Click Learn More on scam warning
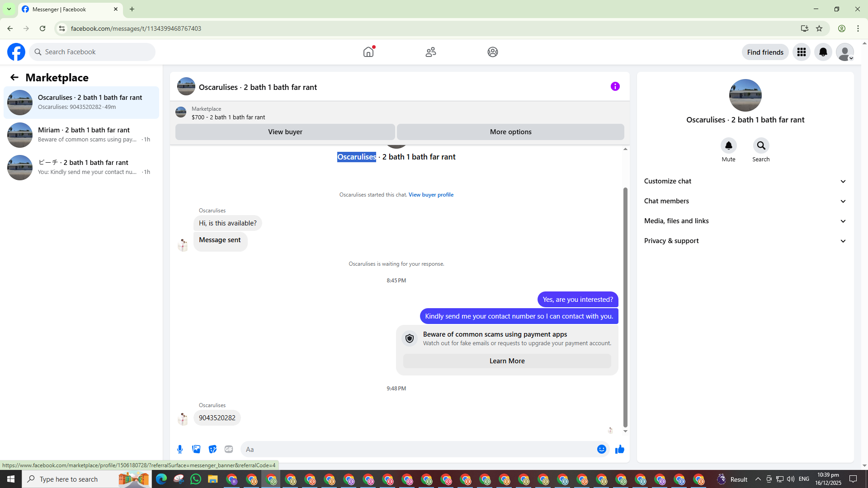The height and width of the screenshot is (488, 868). click(507, 361)
